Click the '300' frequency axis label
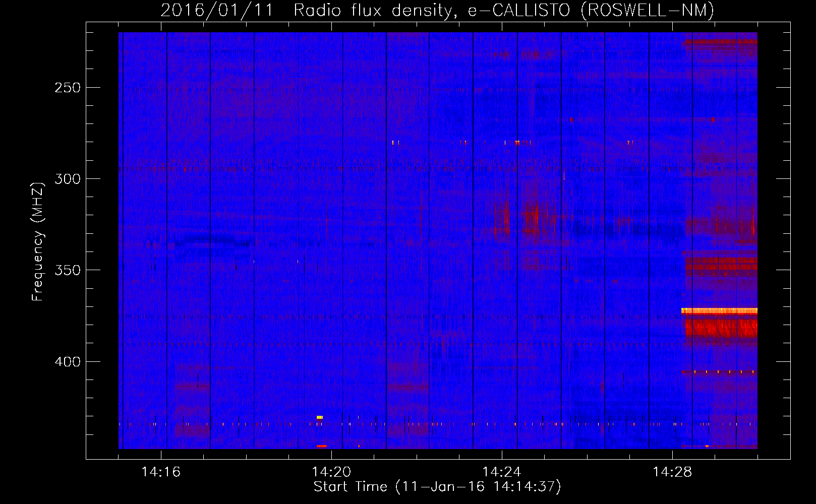Viewport: 816px width, 504px height. point(68,179)
